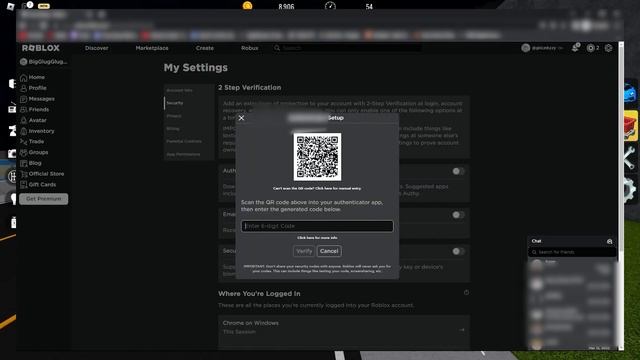Click the Roblox logo
640x360 pixels.
[x=41, y=48]
